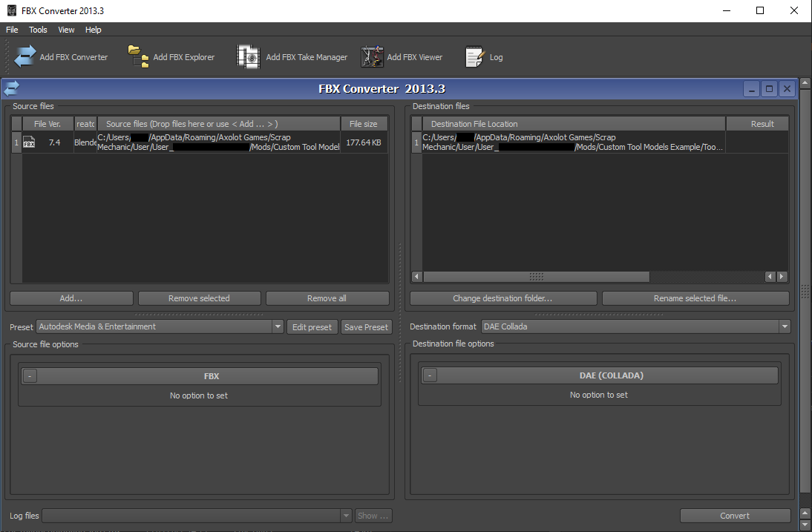812x532 pixels.
Task: Click the FBX section header bar
Action: (x=200, y=376)
